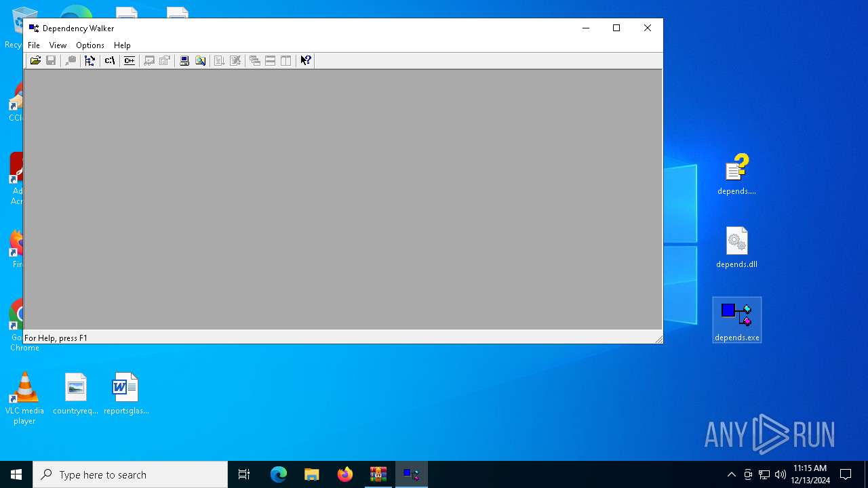Select the reportsglas Word document on desktop
This screenshot has height=488, width=868.
pos(126,394)
